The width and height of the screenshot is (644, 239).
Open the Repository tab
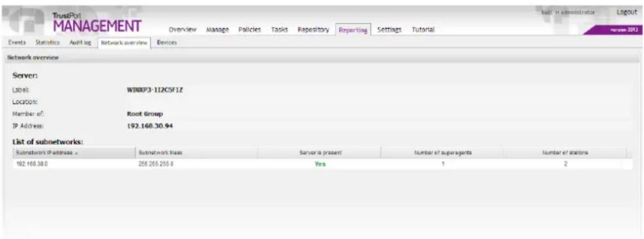[x=314, y=29]
